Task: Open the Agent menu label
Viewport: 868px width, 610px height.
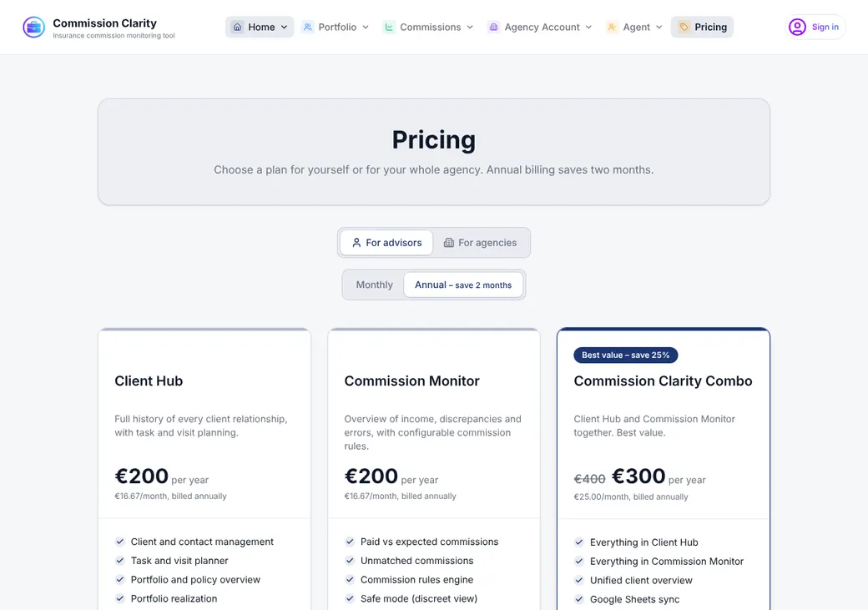Action: tap(637, 28)
